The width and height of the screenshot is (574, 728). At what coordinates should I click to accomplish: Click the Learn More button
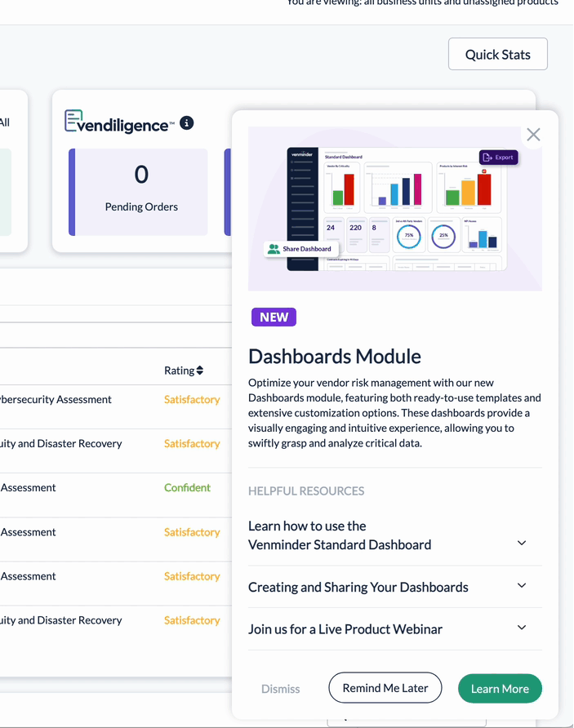500,689
